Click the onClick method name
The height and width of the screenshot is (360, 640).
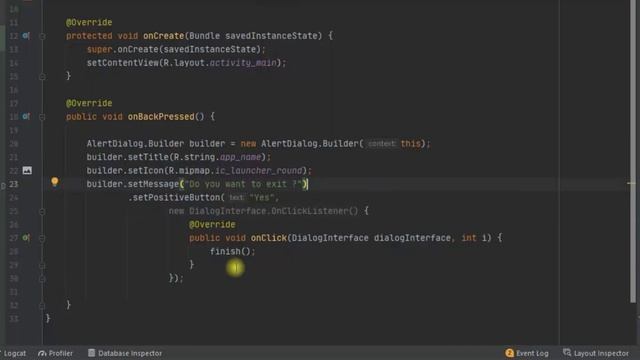click(269, 238)
